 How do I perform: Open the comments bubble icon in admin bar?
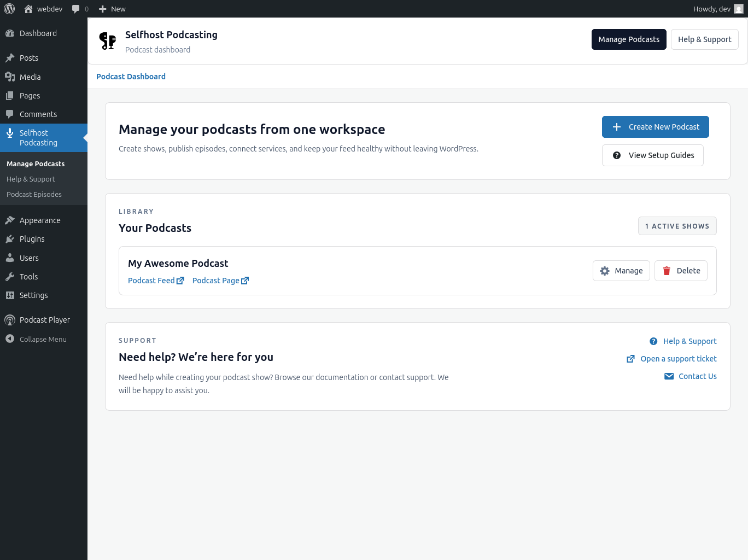tap(76, 9)
